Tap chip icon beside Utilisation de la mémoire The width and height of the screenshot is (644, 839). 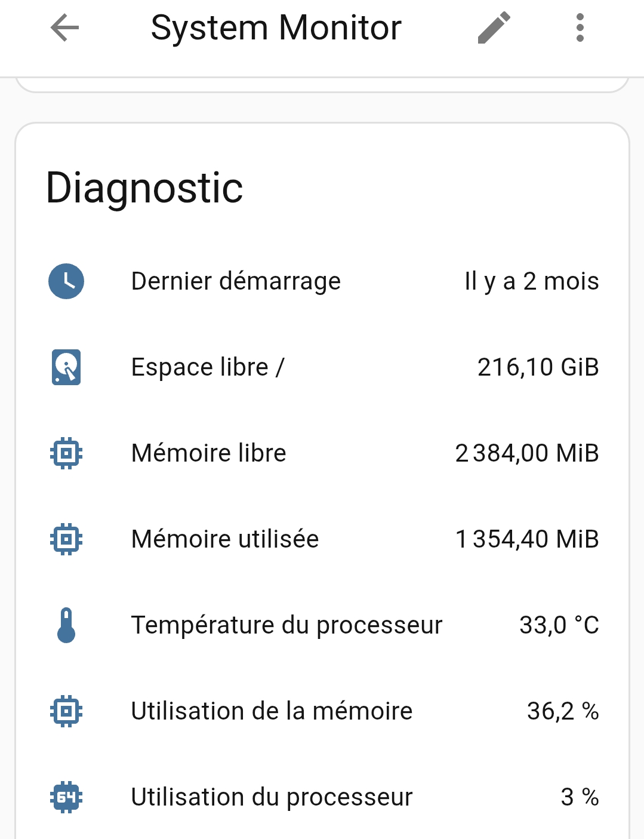(x=66, y=711)
